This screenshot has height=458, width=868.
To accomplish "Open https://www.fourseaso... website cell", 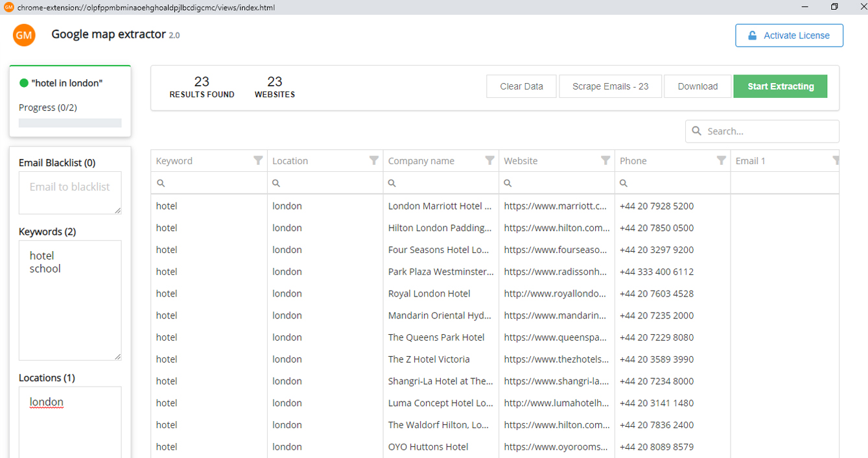I will (x=557, y=250).
